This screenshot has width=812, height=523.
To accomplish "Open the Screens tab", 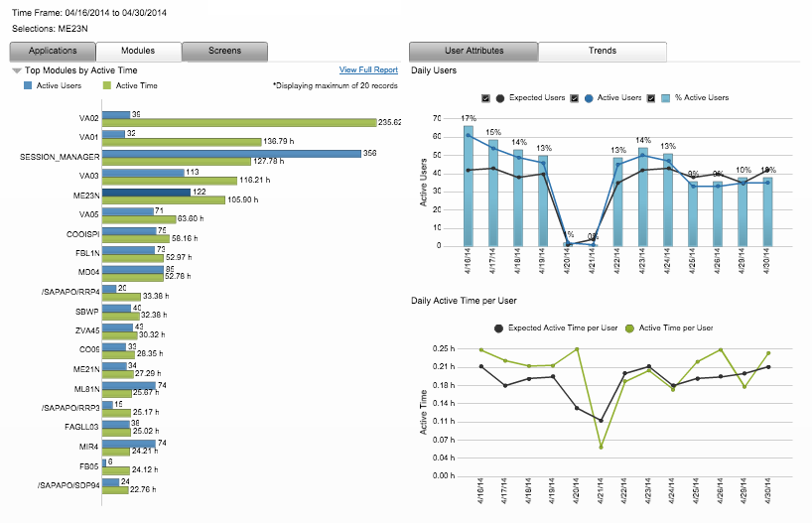I will (x=224, y=51).
